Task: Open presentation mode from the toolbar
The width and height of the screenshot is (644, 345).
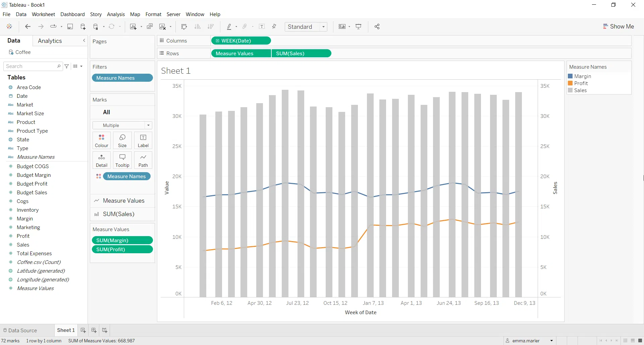Action: click(x=359, y=26)
